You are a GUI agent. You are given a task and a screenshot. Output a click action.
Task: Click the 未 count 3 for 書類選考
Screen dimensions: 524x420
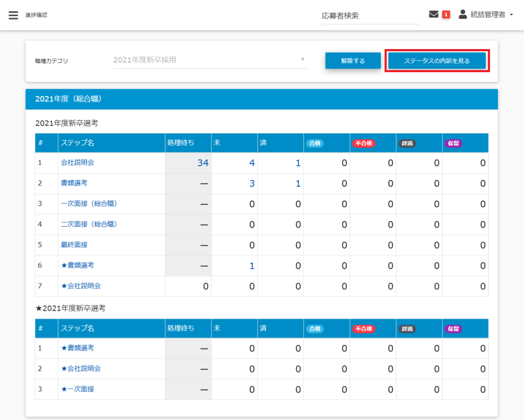(x=252, y=184)
